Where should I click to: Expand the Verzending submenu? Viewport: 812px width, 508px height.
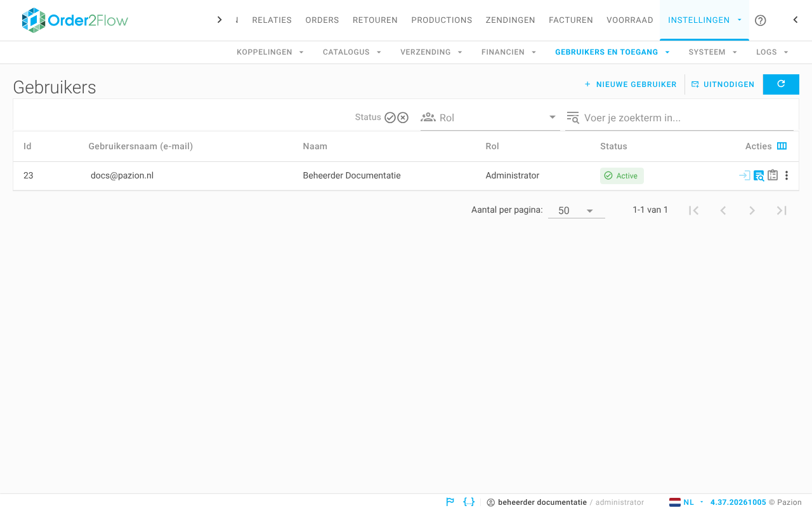click(x=431, y=52)
